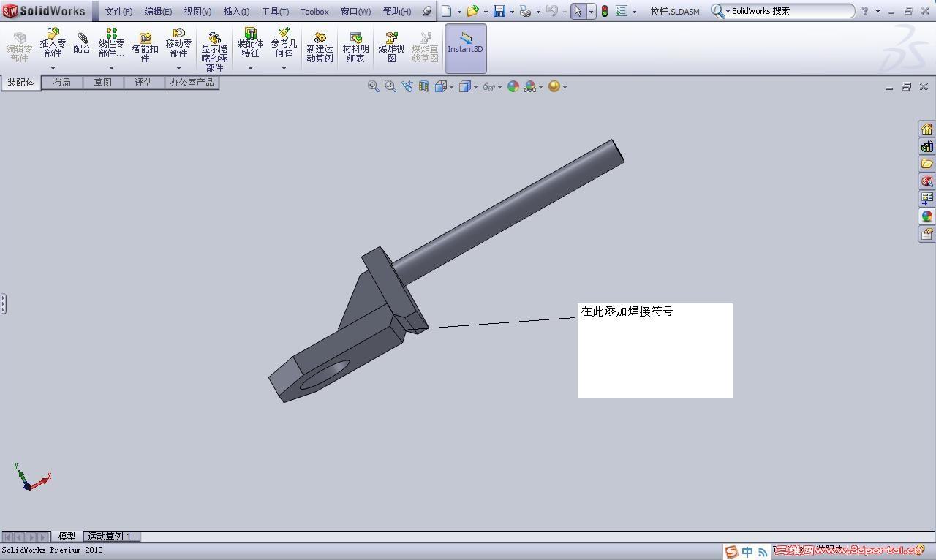
Task: Click the Apply Scene icon
Action: coord(530,86)
